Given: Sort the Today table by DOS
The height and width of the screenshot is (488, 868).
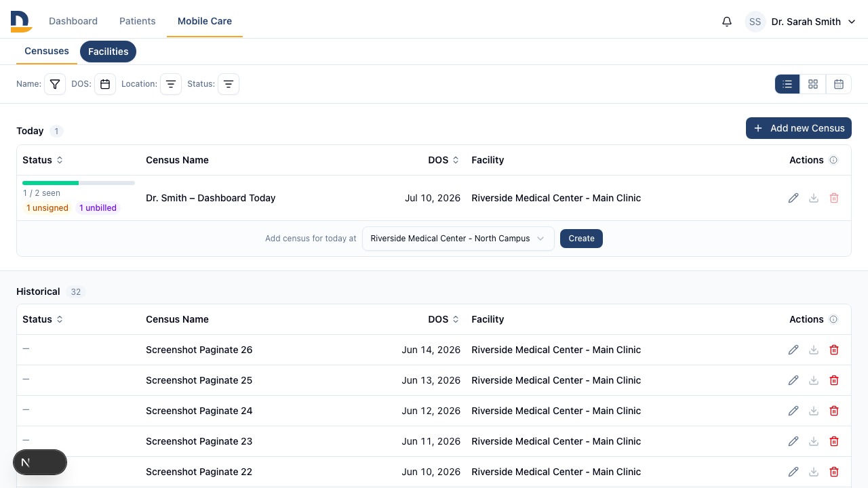Looking at the screenshot, I should click(443, 160).
